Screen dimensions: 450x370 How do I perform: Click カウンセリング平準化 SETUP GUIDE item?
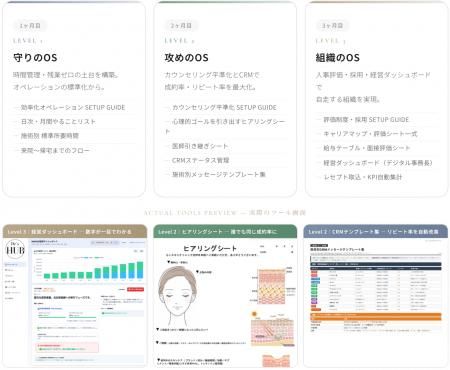tap(224, 107)
